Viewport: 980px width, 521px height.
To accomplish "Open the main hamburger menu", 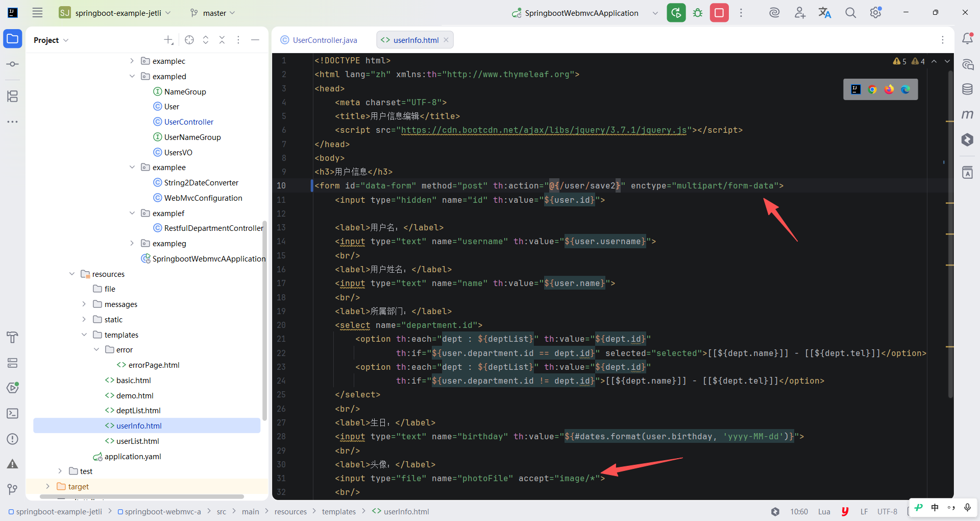I will pos(37,13).
